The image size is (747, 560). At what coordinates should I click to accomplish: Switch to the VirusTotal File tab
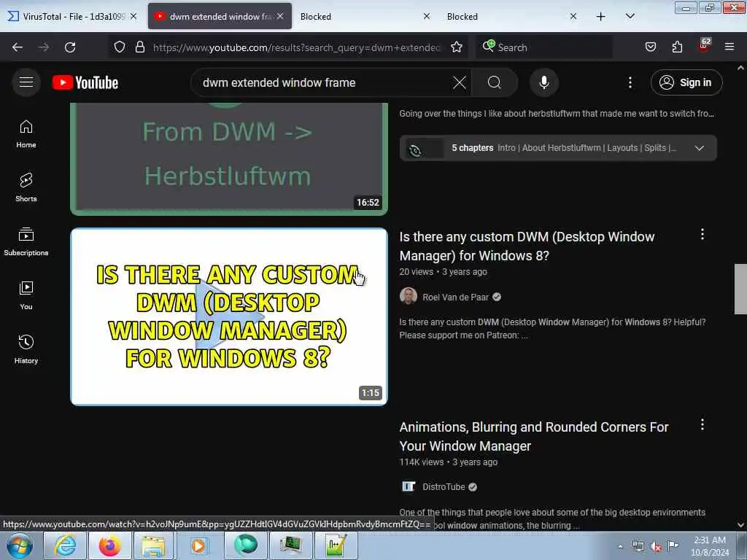tap(73, 16)
